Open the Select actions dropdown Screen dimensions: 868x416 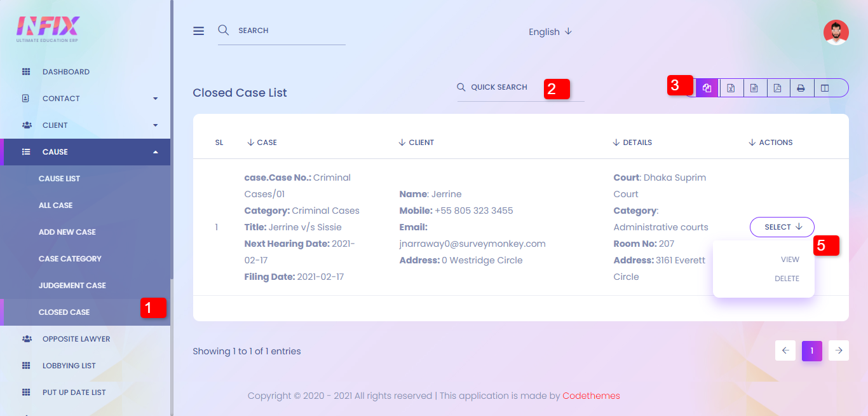click(782, 227)
